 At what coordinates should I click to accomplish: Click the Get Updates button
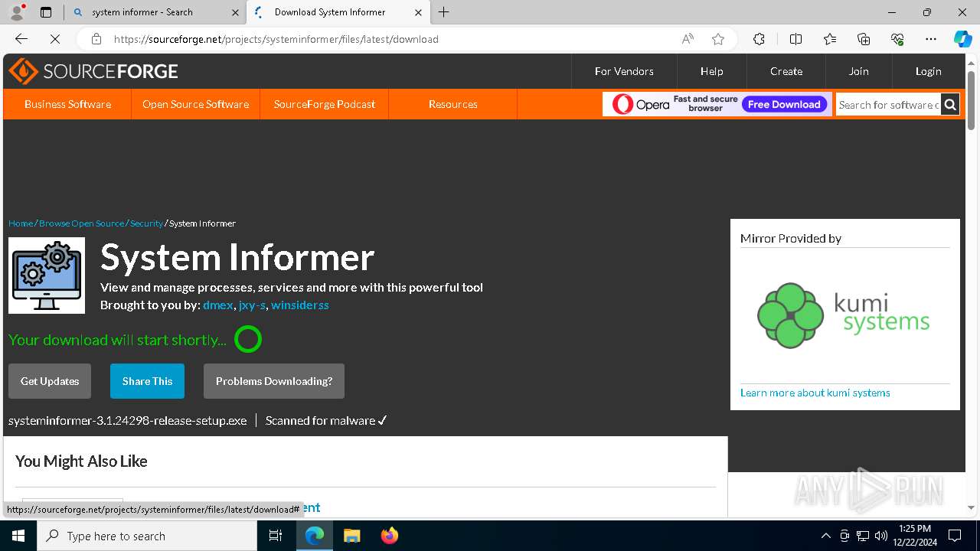click(50, 381)
